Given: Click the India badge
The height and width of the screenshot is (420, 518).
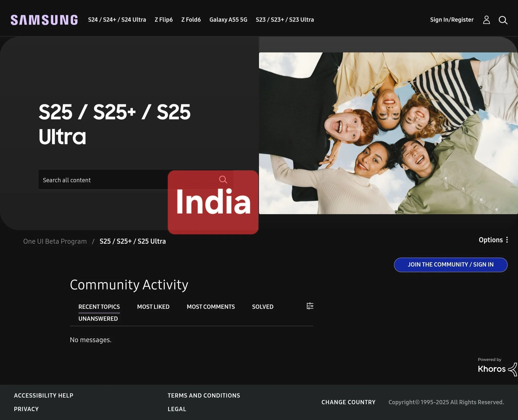Looking at the screenshot, I should click(213, 202).
